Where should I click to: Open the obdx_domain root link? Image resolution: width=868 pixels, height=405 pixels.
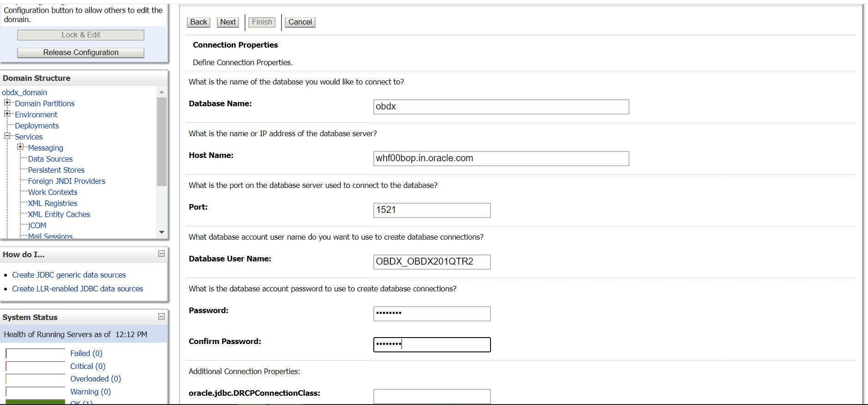24,92
